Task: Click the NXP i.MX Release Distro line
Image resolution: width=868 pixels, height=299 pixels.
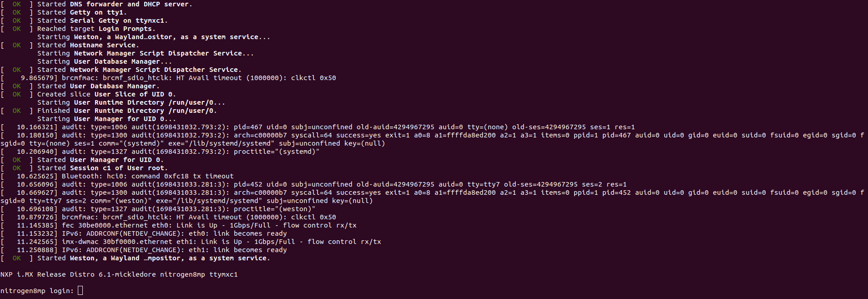Action: pyautogui.click(x=119, y=274)
